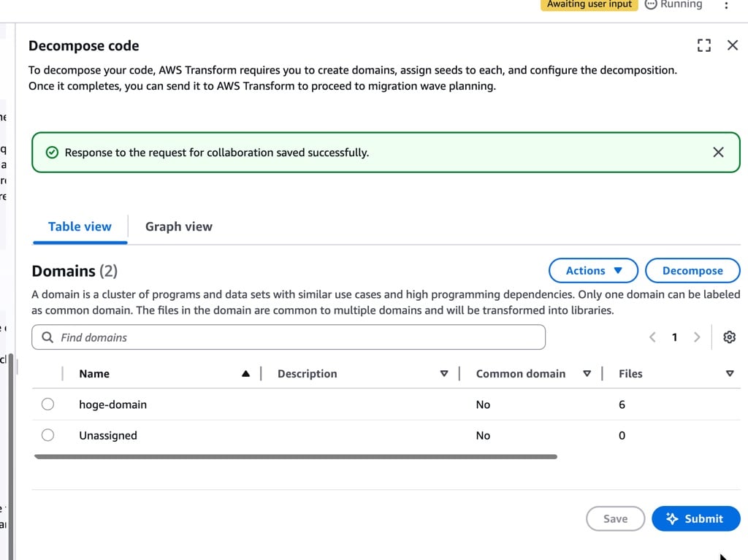
Task: Sort the table by Files column
Action: coord(729,374)
